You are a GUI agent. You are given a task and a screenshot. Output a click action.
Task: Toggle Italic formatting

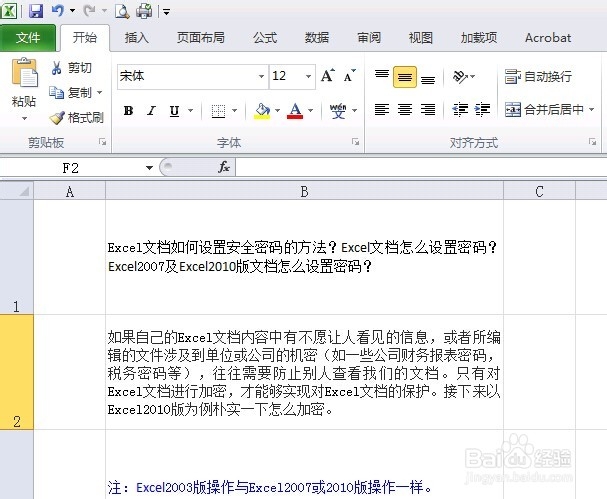pos(151,111)
